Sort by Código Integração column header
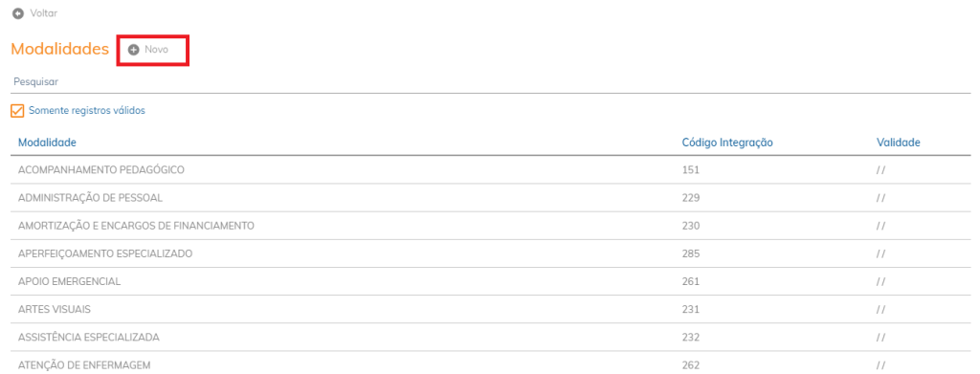 [727, 143]
